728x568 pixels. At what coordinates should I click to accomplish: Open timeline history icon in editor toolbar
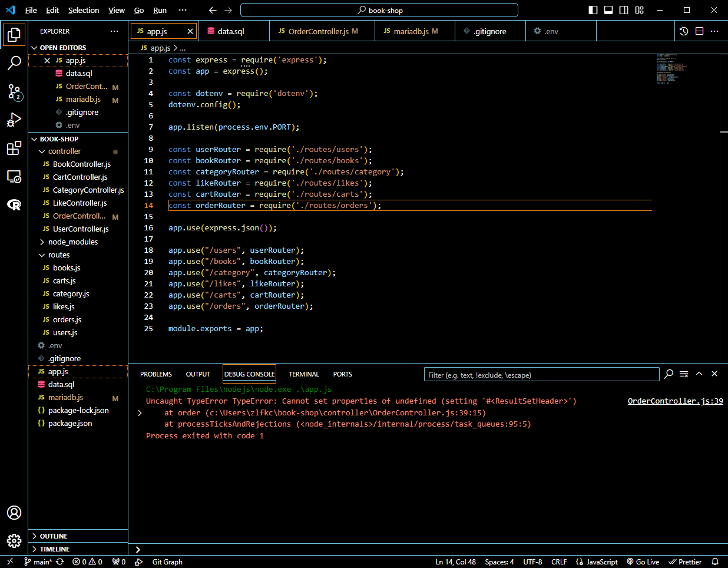point(684,31)
